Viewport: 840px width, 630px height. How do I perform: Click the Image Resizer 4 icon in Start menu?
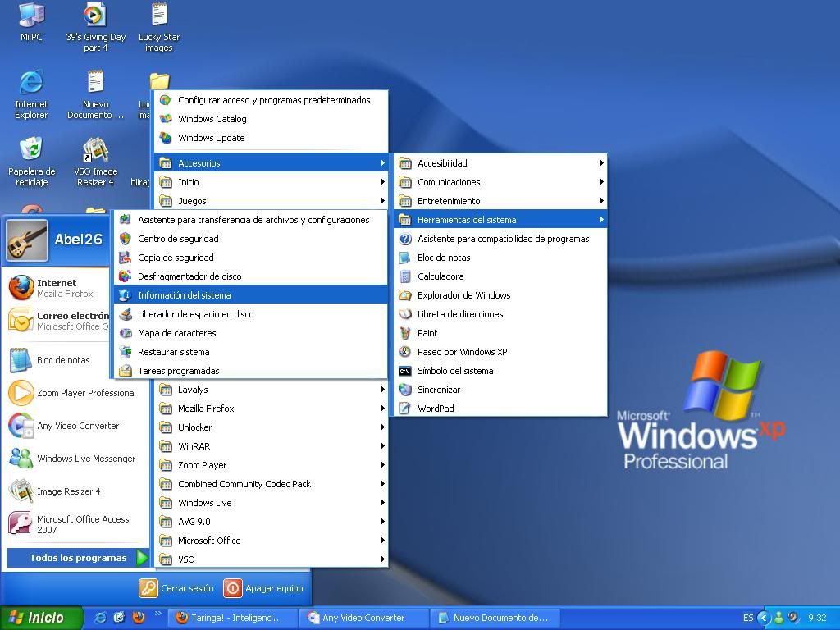click(x=21, y=491)
